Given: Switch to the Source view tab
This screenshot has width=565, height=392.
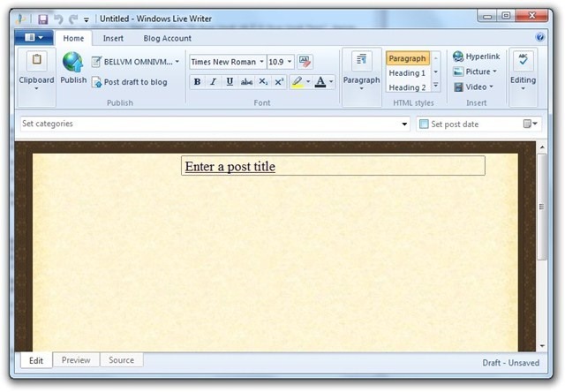Looking at the screenshot, I should pyautogui.click(x=121, y=360).
